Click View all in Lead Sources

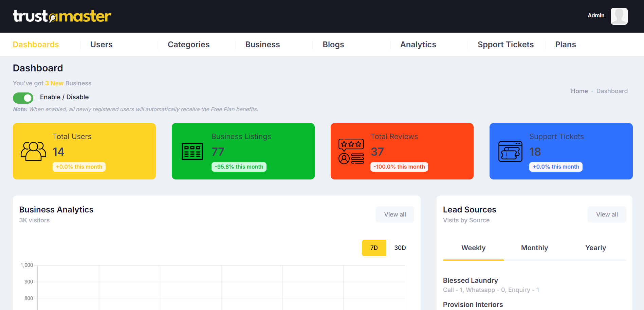(x=607, y=214)
